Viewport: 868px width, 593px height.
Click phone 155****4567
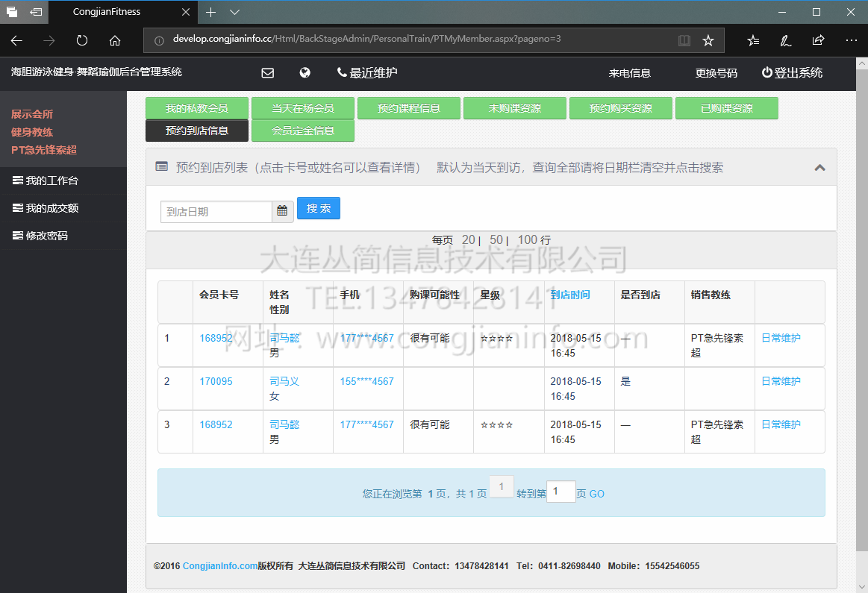pyautogui.click(x=367, y=381)
